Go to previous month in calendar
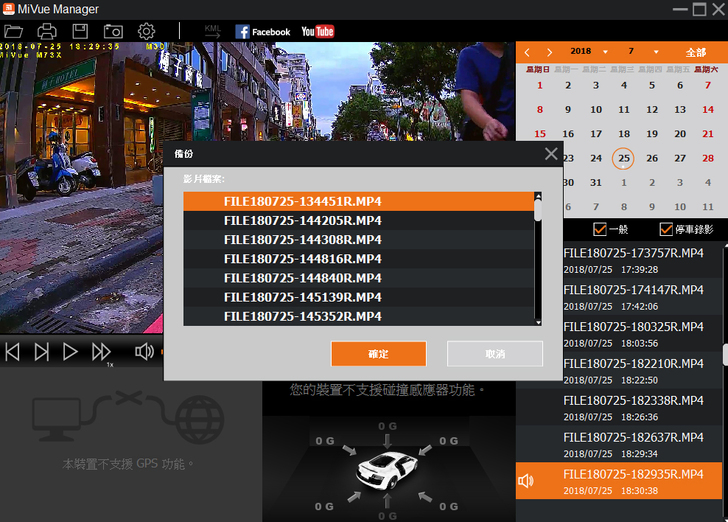 (527, 52)
